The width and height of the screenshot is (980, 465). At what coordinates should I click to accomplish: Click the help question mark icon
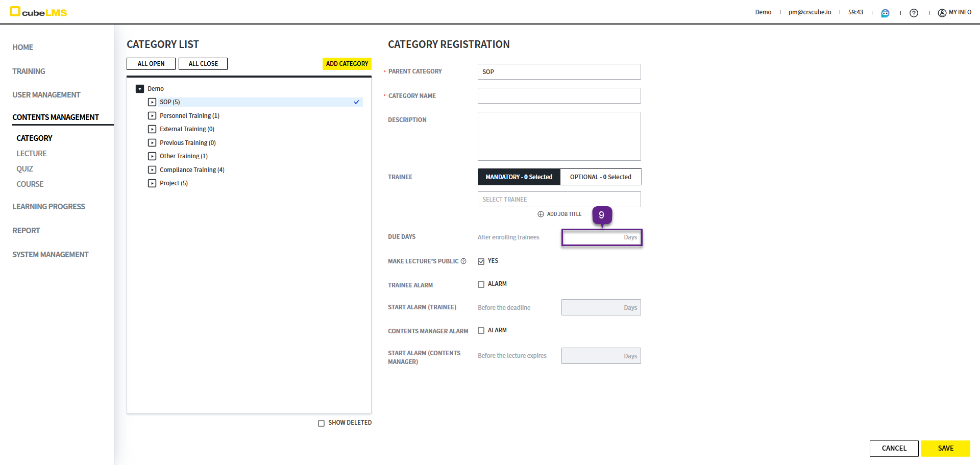click(914, 13)
